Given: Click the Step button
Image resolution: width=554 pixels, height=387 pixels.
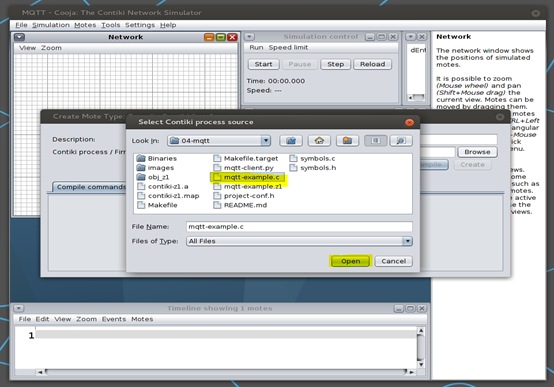Looking at the screenshot, I should tap(335, 64).
